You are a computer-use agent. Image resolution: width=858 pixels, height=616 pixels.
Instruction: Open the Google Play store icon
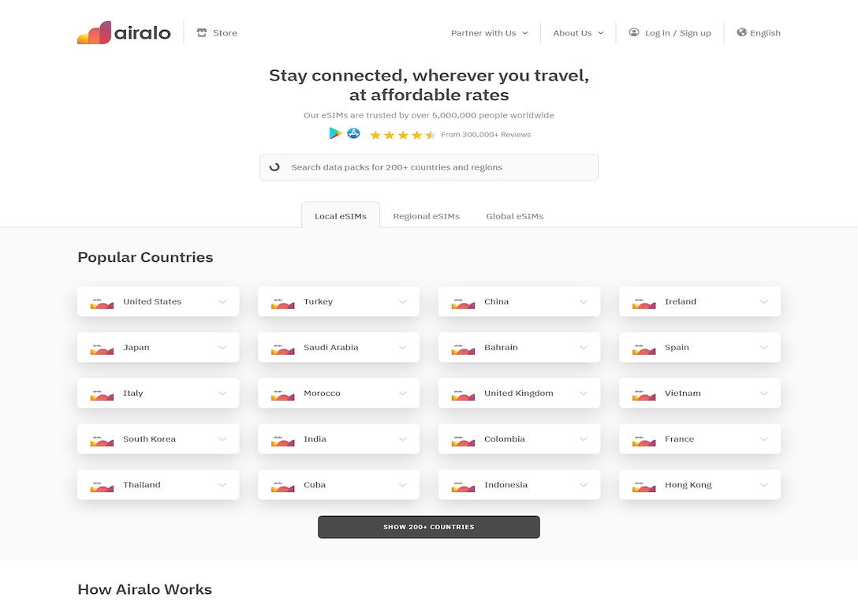point(335,133)
